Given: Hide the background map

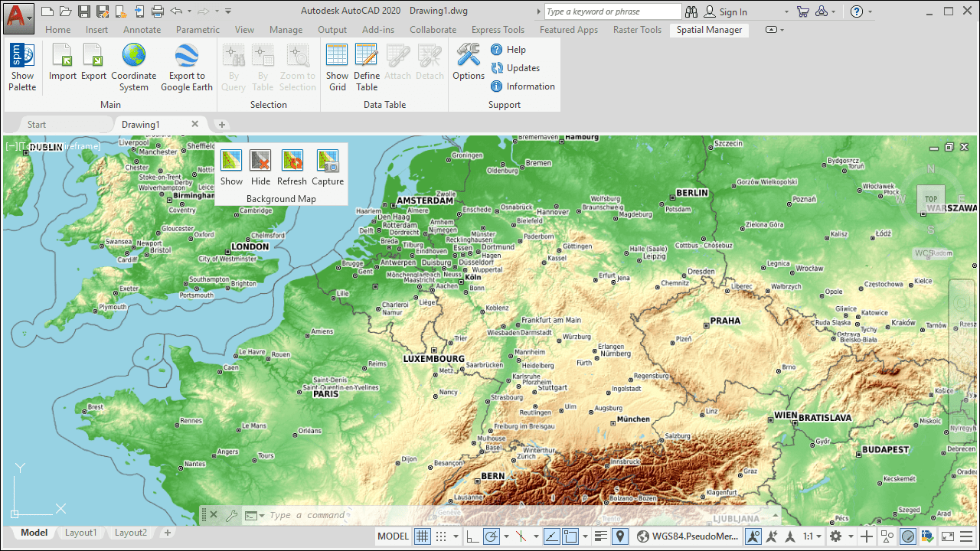Looking at the screenshot, I should tap(260, 168).
